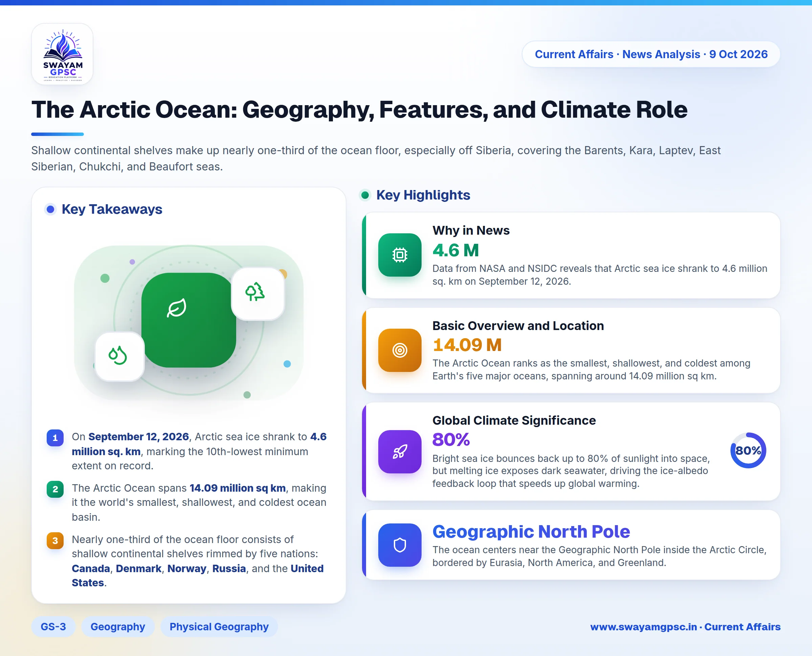Click the bold Canada text

[x=91, y=568]
